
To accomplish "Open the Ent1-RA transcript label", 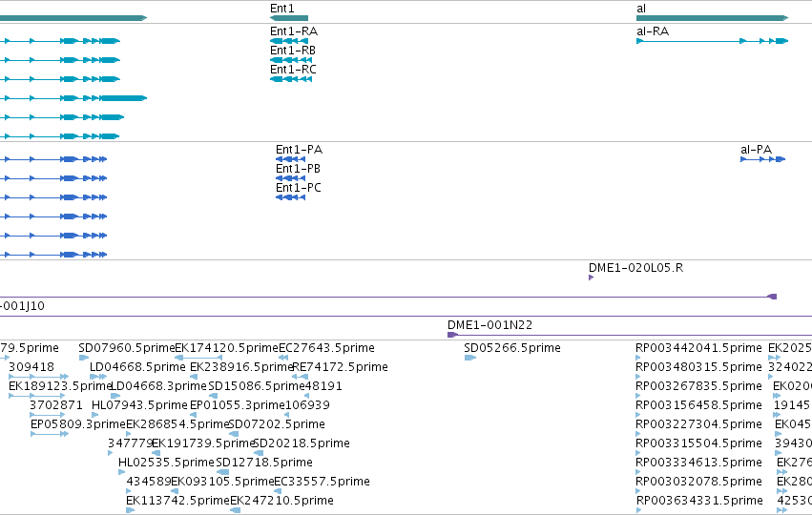I will coord(294,31).
